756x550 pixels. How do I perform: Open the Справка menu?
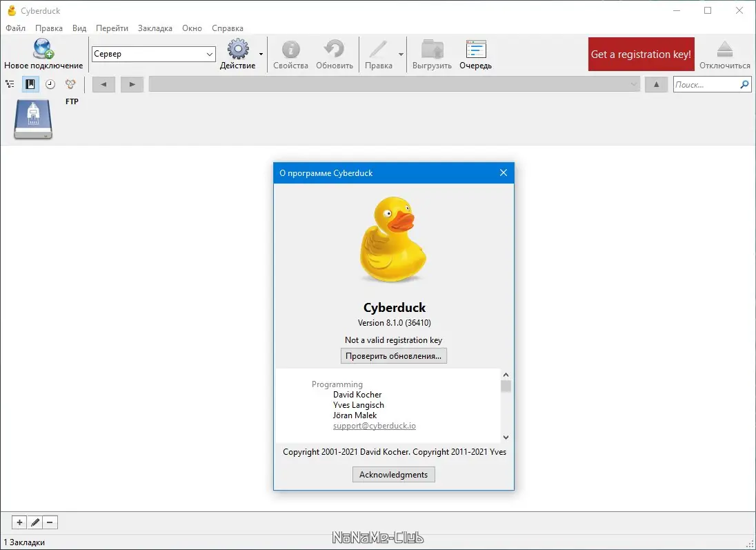(228, 28)
